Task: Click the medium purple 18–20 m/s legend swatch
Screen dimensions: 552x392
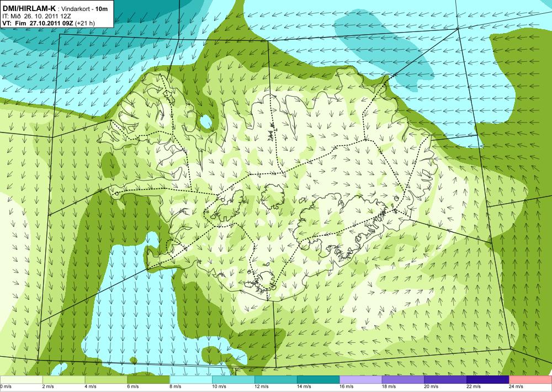Action: [x=403, y=380]
